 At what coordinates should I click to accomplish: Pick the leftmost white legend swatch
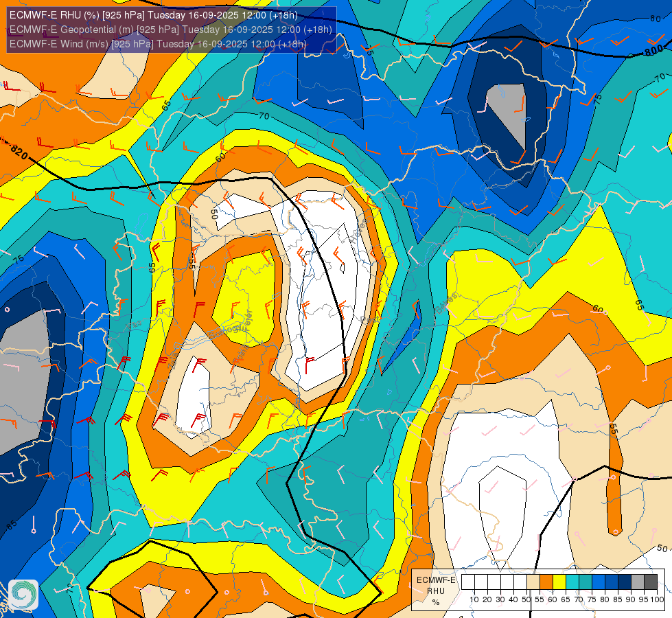pos(468,582)
